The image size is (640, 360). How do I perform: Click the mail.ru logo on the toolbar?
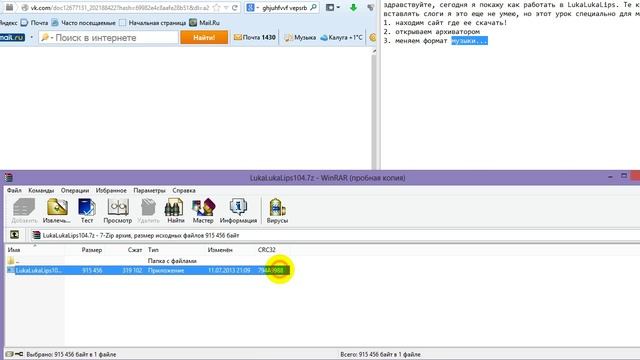(x=12, y=37)
